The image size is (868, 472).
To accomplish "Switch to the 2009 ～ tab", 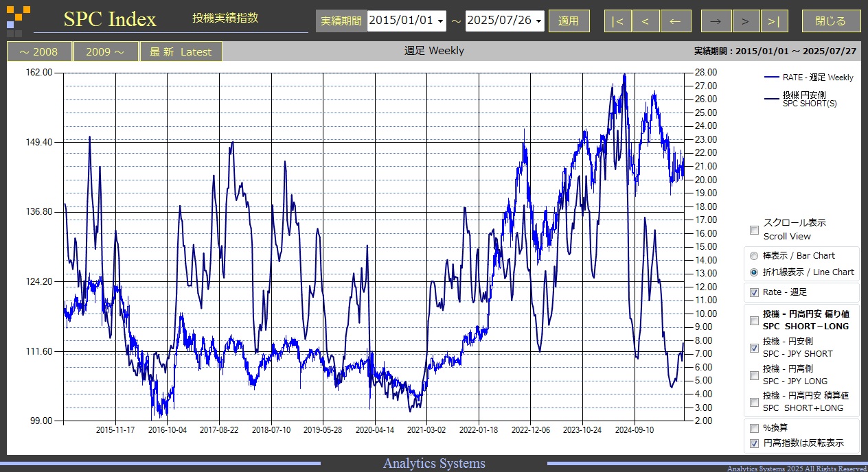I will (x=106, y=51).
